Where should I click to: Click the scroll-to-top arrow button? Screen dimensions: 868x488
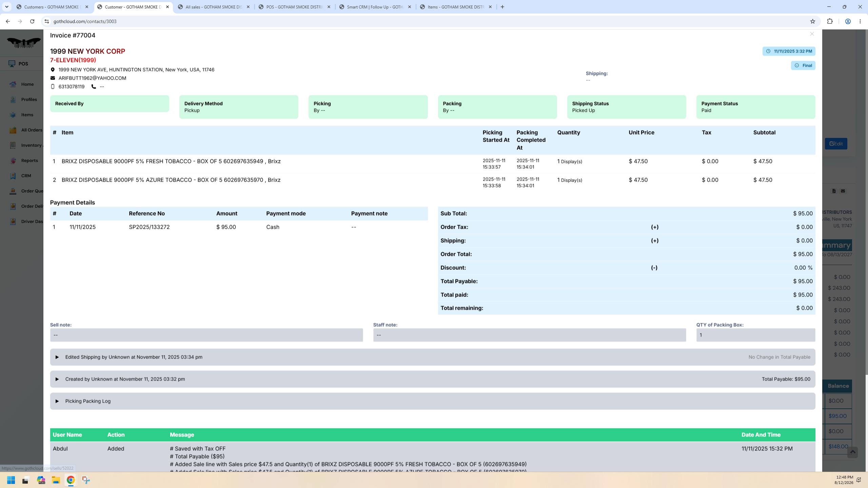(x=852, y=452)
